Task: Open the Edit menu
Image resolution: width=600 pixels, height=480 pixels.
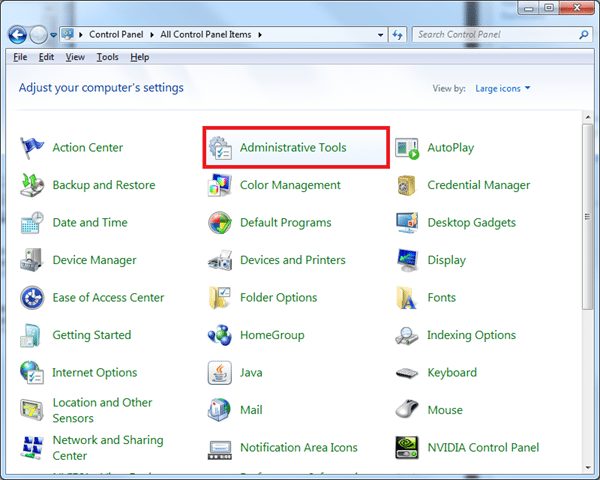Action: coord(46,57)
